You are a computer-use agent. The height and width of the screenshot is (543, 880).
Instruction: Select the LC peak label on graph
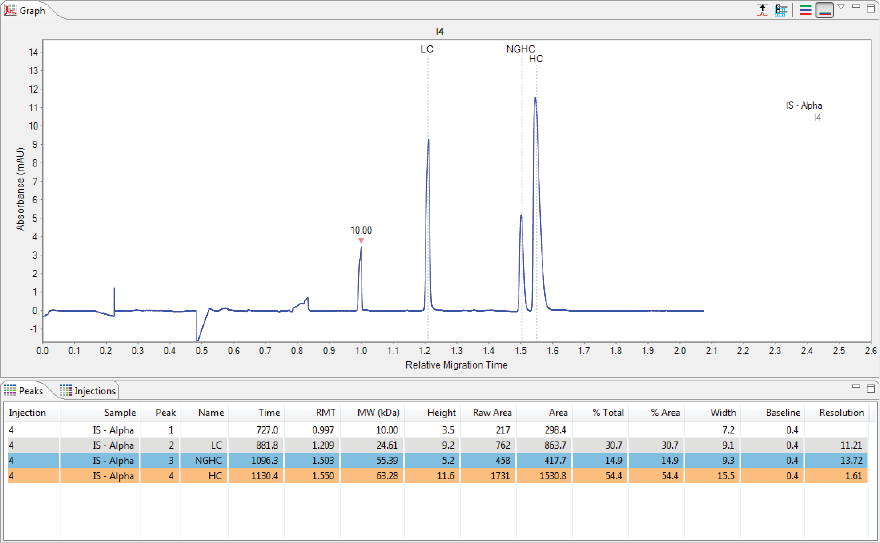(x=427, y=49)
